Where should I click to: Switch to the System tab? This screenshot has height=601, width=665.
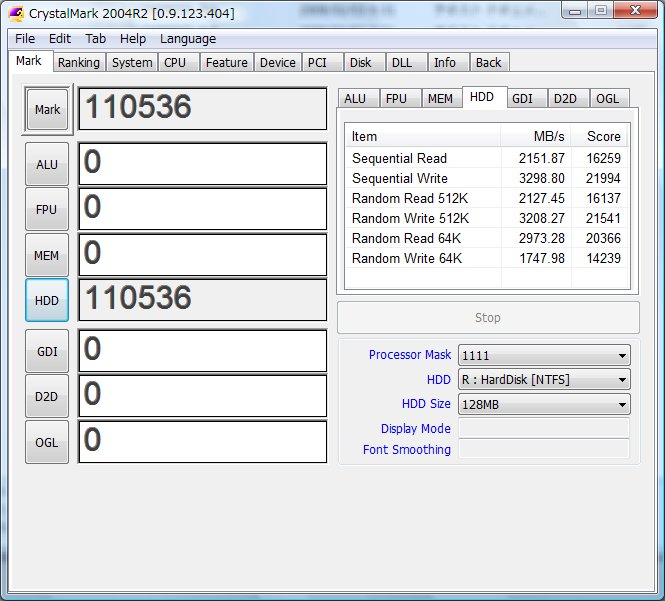(132, 62)
